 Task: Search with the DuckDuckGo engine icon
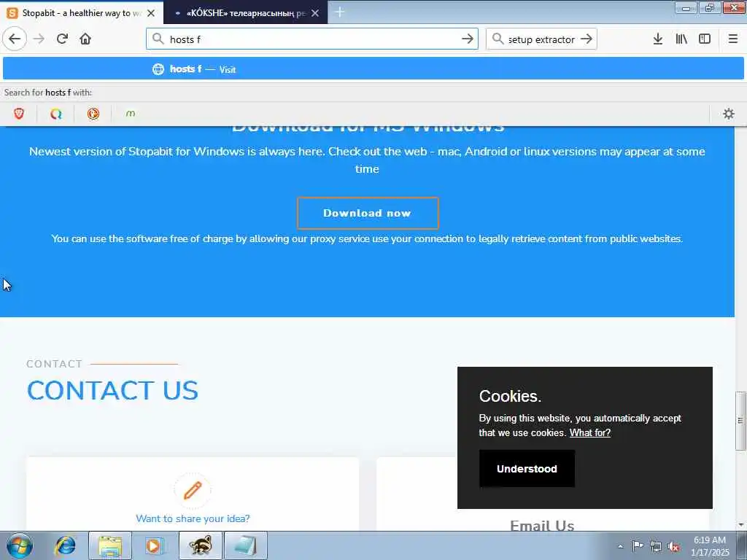click(93, 114)
